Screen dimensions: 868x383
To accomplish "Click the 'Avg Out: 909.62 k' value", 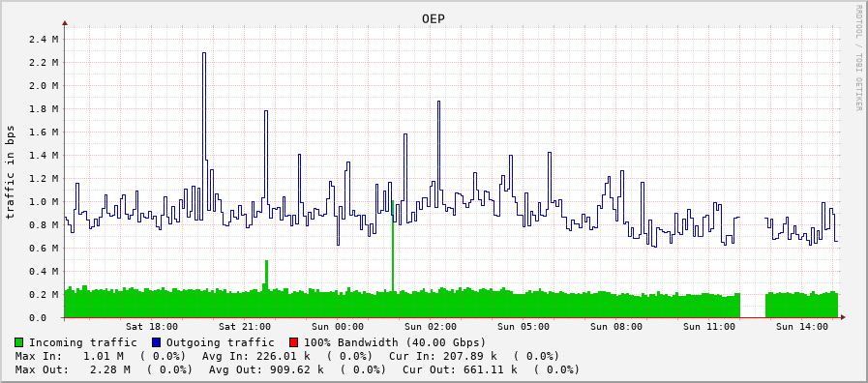I will 266,369.
